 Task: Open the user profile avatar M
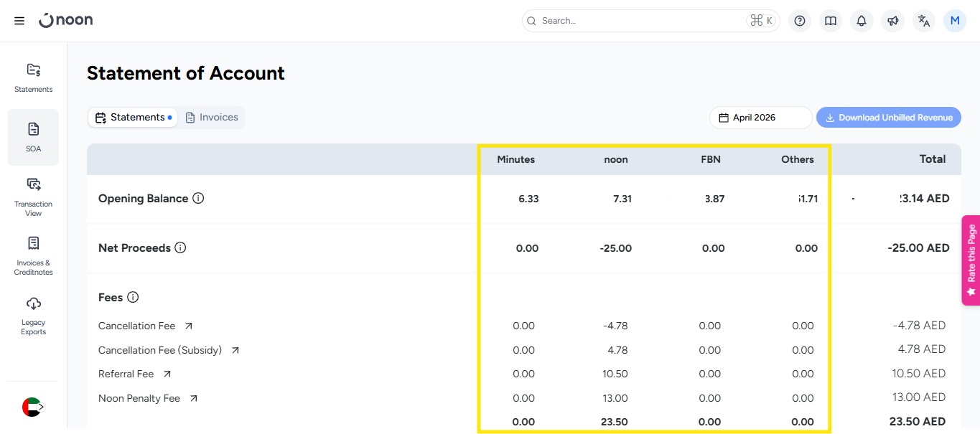coord(955,21)
